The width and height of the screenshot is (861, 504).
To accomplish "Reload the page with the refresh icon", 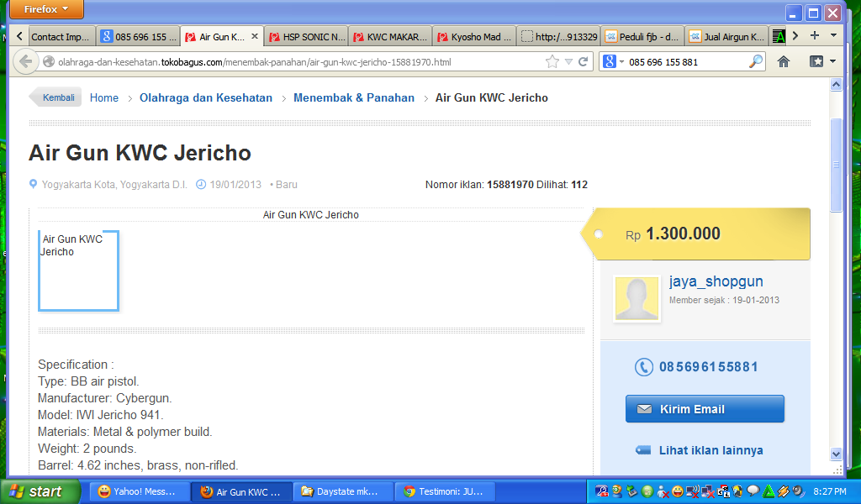I will pos(584,62).
